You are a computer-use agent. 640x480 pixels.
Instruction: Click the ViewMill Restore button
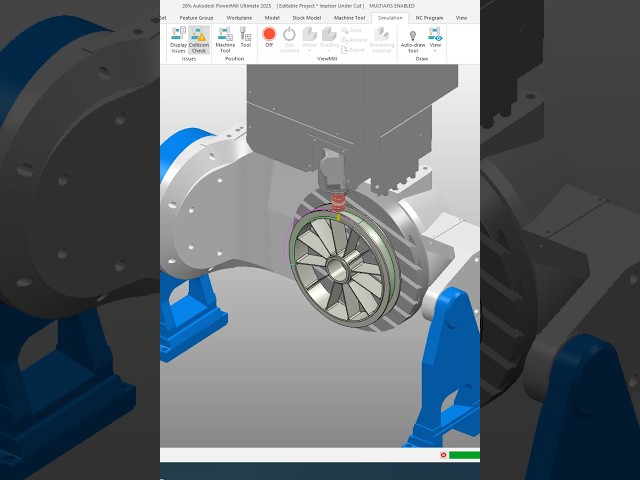[354, 40]
